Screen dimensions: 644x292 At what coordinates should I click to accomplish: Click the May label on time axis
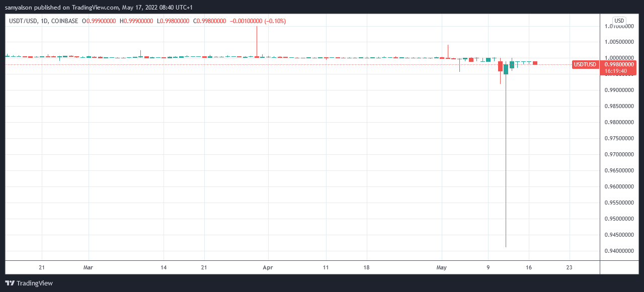pyautogui.click(x=442, y=268)
